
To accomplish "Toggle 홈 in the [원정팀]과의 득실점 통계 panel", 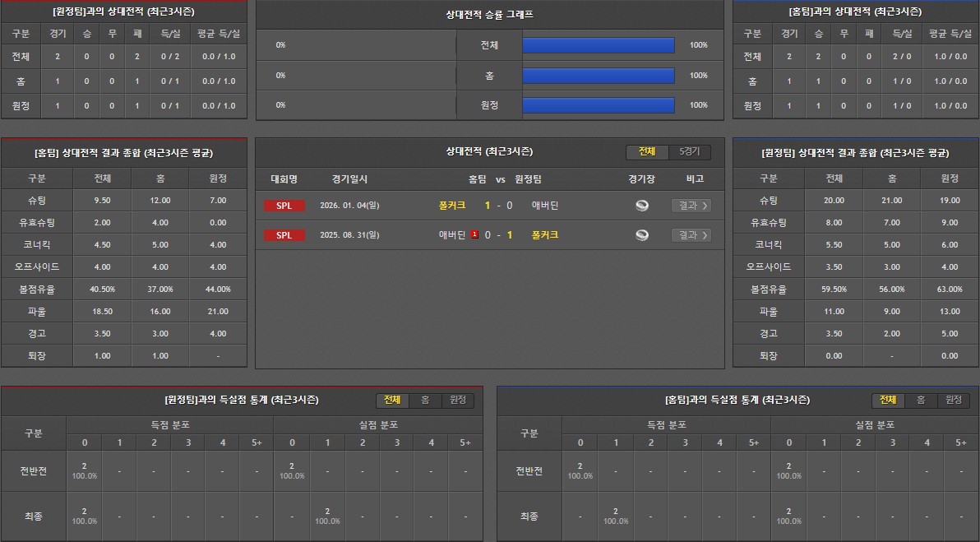I will pos(425,400).
